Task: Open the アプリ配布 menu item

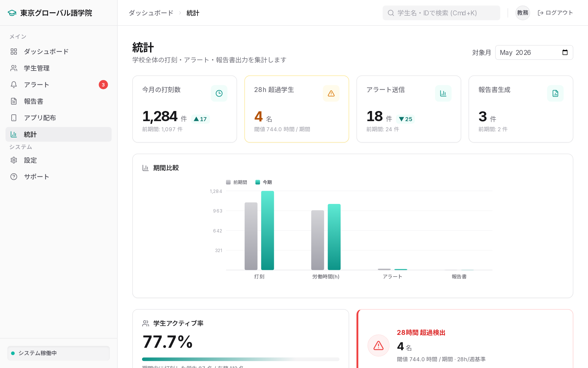Action: [x=58, y=118]
